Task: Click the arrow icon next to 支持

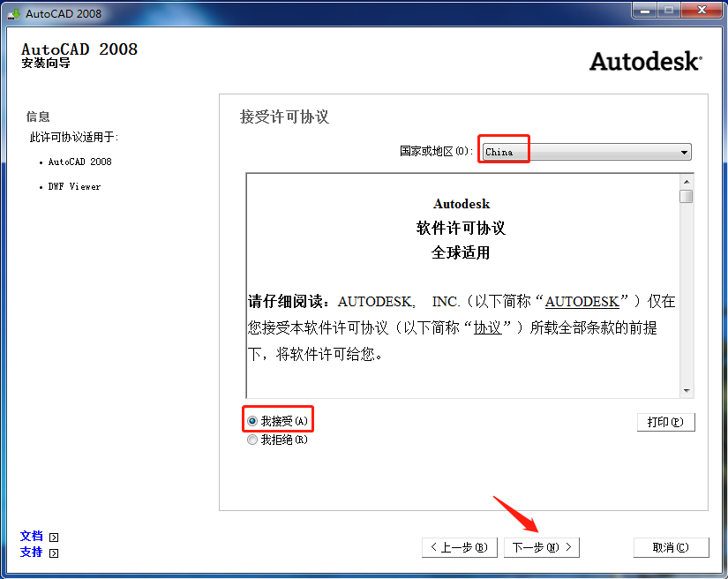Action: (x=52, y=553)
